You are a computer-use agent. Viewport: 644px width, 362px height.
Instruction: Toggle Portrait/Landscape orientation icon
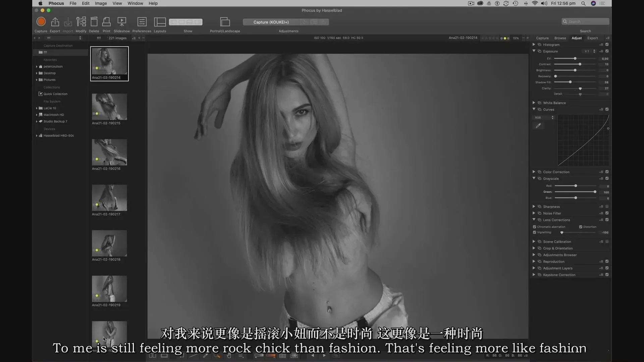pos(225,22)
